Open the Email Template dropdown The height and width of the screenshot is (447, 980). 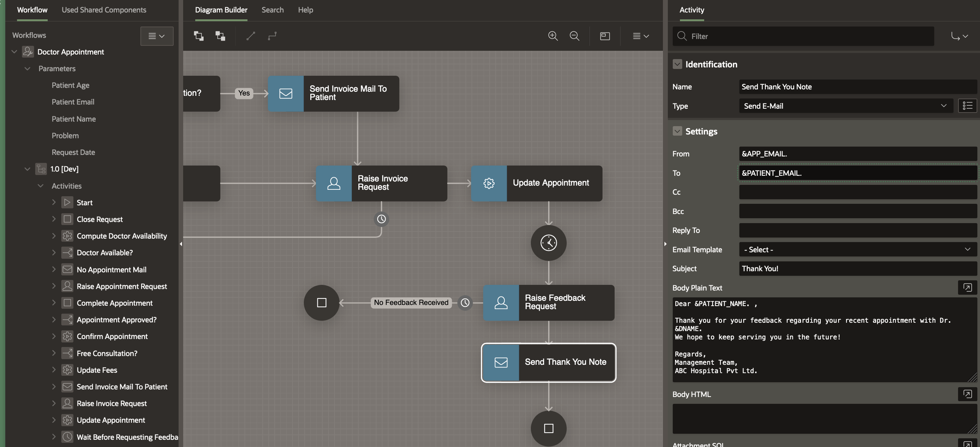(x=857, y=249)
